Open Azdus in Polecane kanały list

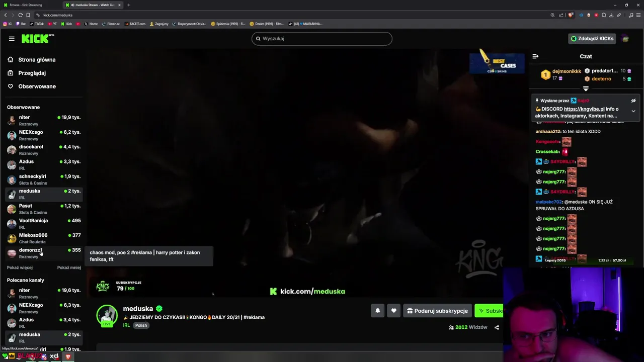[43, 322]
